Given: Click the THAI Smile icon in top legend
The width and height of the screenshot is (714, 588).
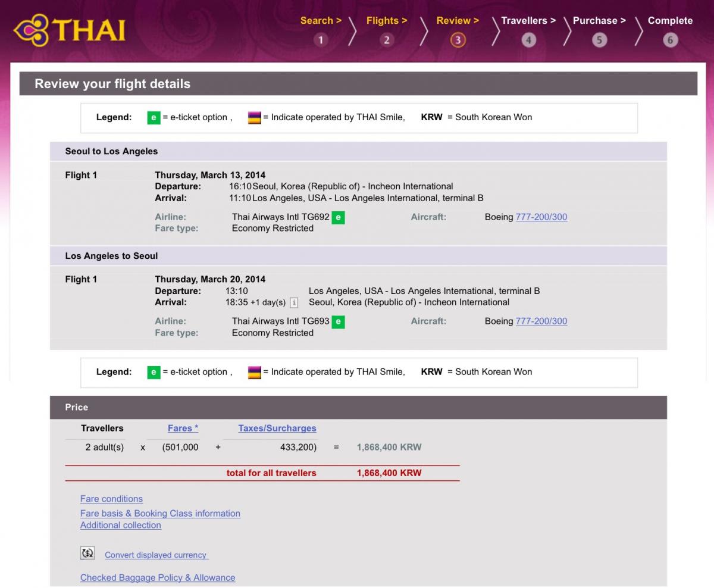Looking at the screenshot, I should 255,118.
